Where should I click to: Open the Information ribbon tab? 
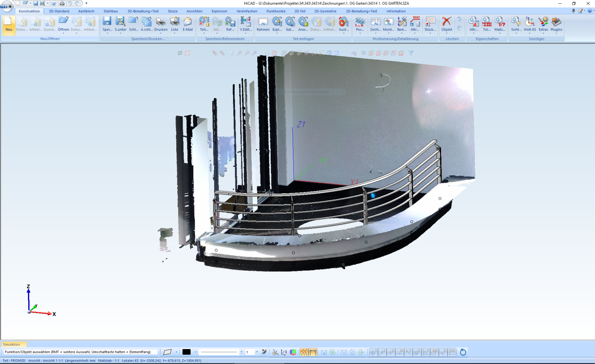point(396,11)
